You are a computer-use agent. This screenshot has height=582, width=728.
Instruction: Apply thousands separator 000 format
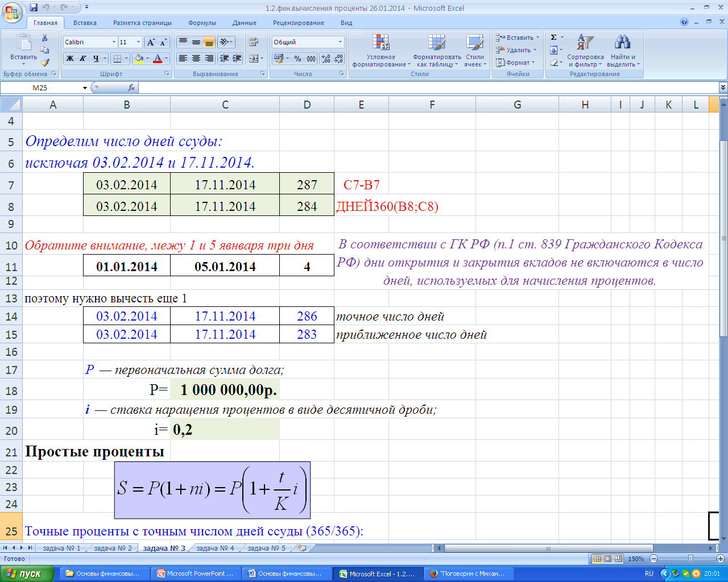click(311, 58)
